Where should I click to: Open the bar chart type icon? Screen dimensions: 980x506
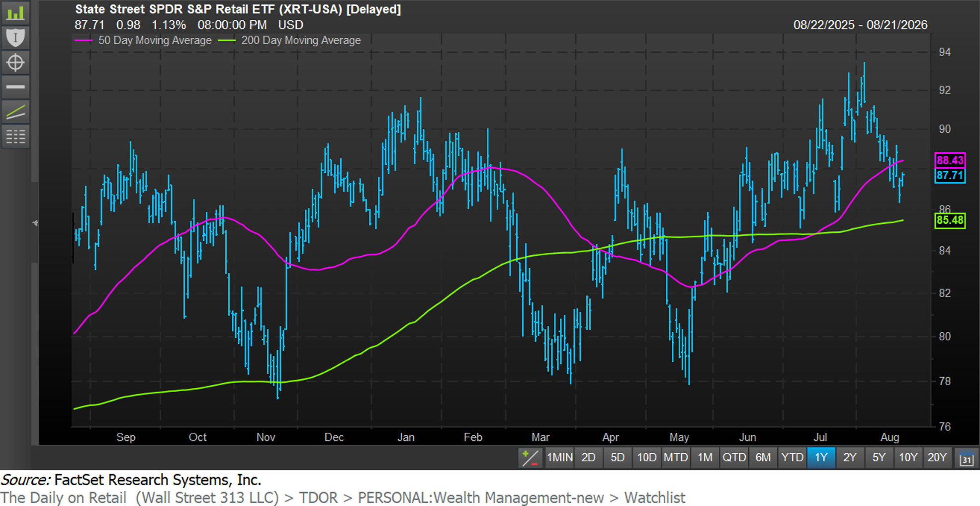tap(15, 13)
